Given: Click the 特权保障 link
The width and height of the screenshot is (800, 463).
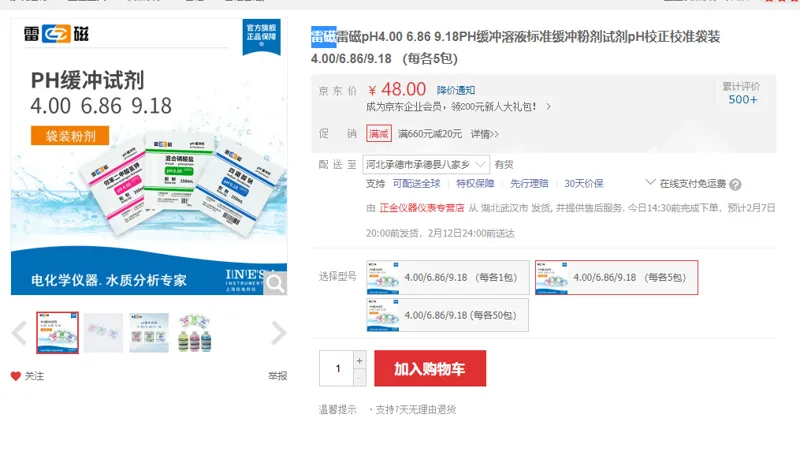Looking at the screenshot, I should click(x=475, y=184).
